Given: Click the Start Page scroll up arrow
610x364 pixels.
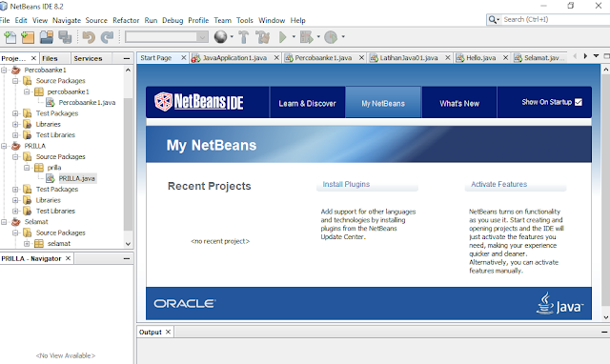Looking at the screenshot, I should pos(606,70).
